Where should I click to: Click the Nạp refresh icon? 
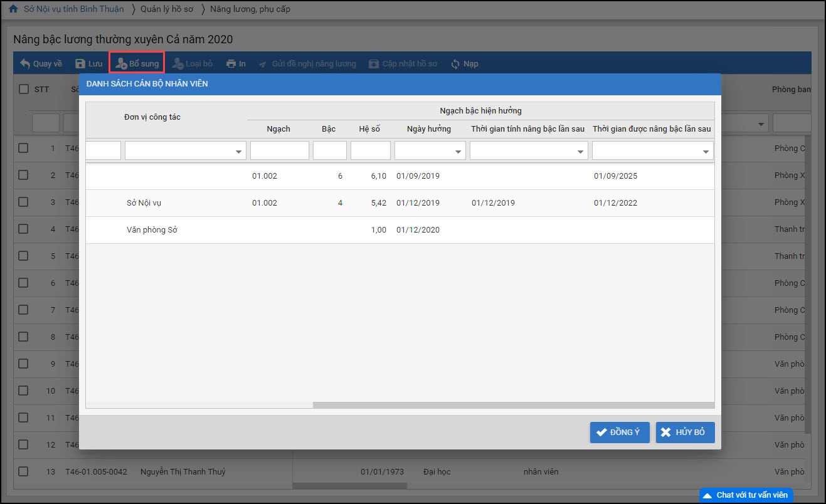pyautogui.click(x=455, y=64)
